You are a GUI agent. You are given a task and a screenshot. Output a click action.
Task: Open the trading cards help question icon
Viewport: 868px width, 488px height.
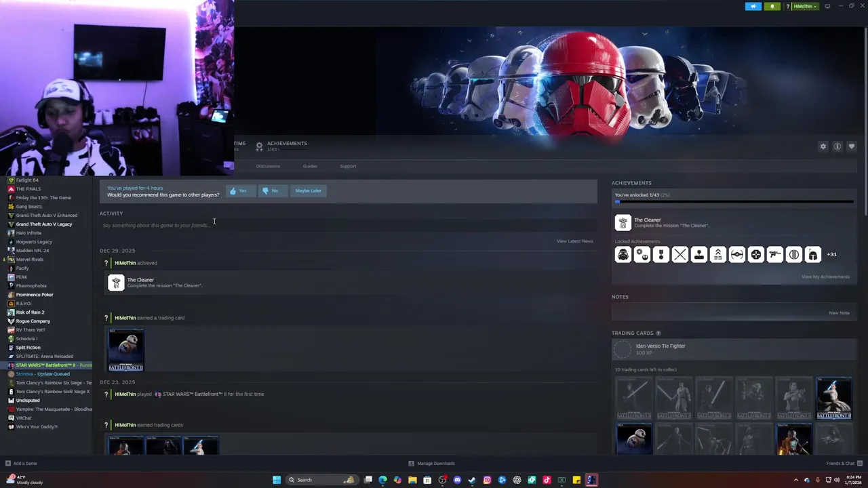point(658,333)
